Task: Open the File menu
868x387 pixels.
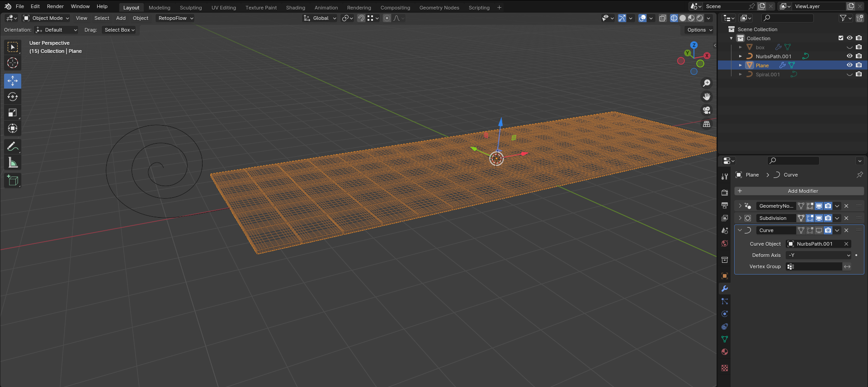Action: tap(20, 6)
